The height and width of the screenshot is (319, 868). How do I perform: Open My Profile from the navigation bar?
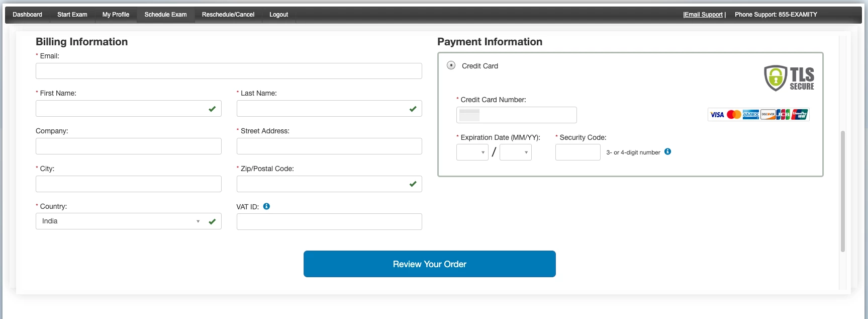point(116,15)
